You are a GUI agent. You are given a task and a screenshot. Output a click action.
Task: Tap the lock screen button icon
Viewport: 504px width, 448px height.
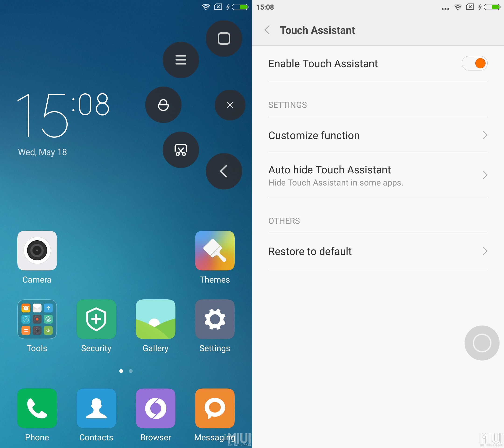[163, 105]
